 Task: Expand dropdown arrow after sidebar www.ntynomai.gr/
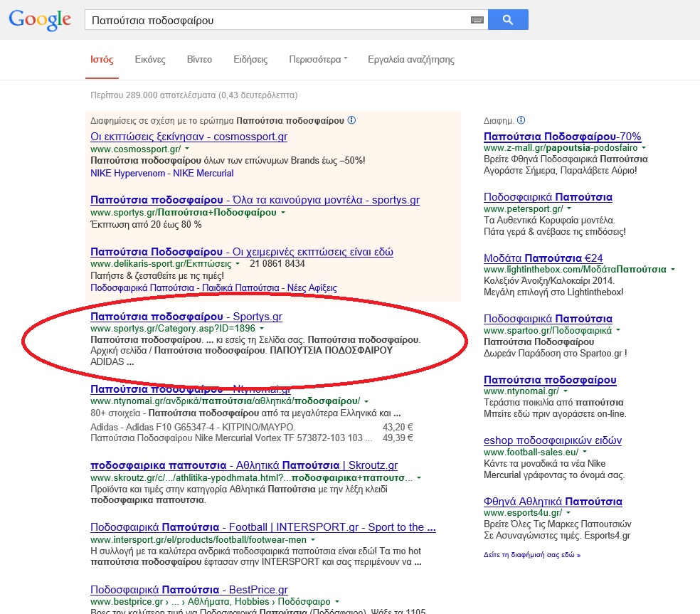point(566,391)
